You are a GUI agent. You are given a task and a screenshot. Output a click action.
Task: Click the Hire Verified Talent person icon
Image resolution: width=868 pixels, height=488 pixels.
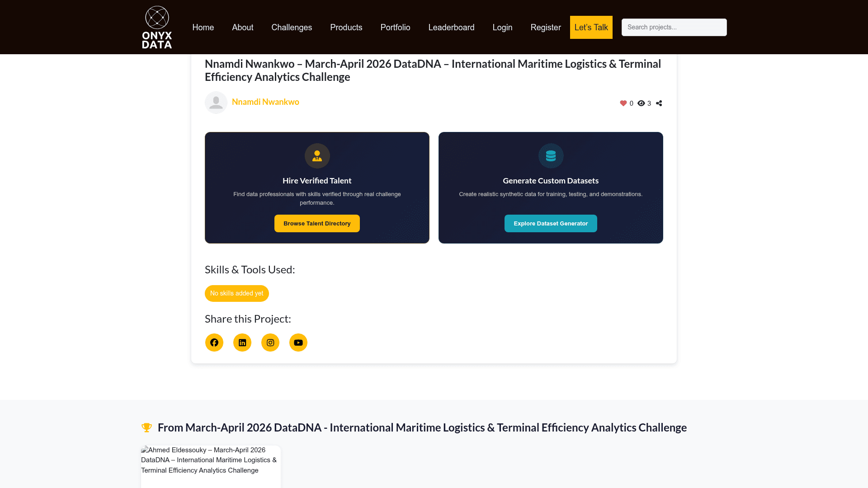click(317, 156)
